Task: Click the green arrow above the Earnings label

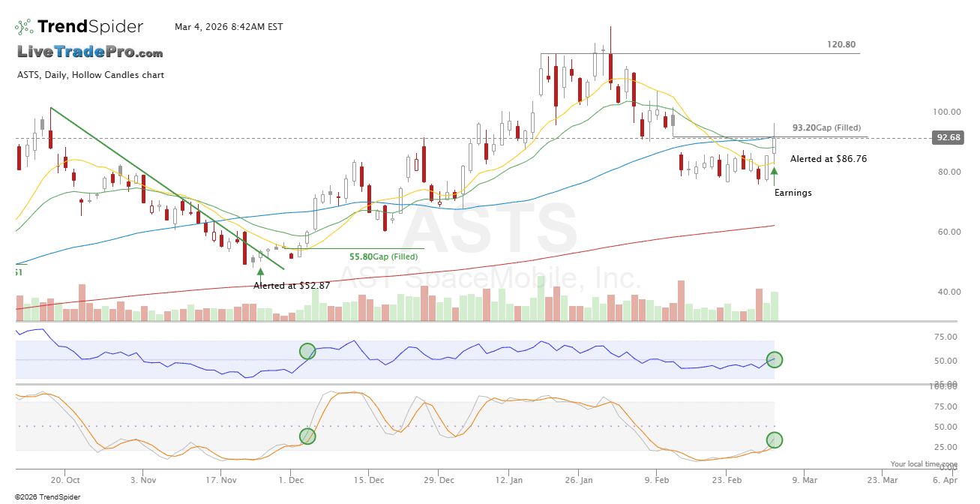Action: 774,172
